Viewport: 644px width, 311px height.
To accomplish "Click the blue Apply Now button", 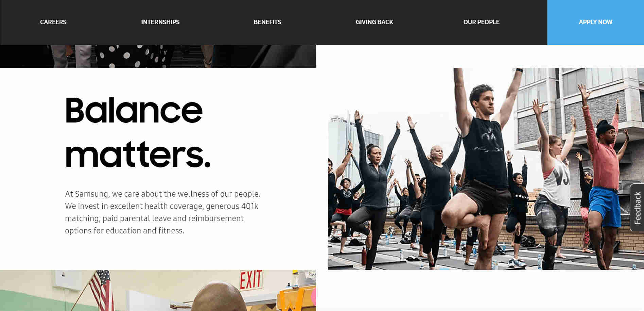I will [x=595, y=22].
